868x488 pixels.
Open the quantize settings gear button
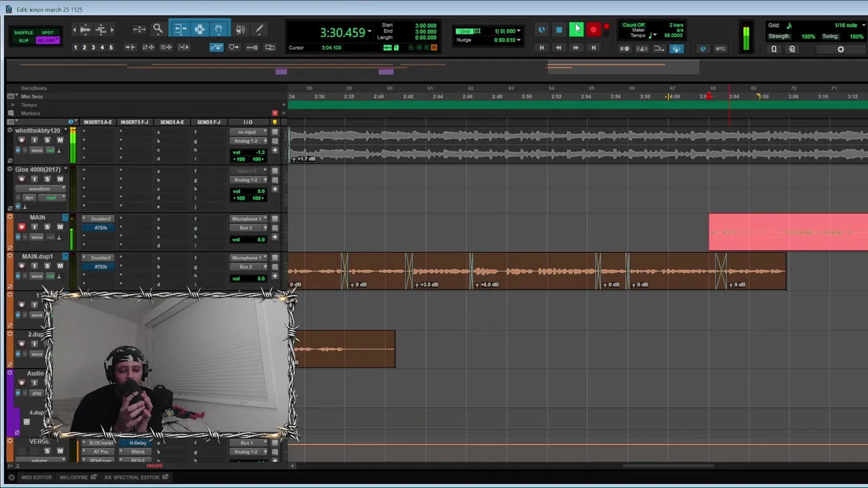[x=841, y=49]
